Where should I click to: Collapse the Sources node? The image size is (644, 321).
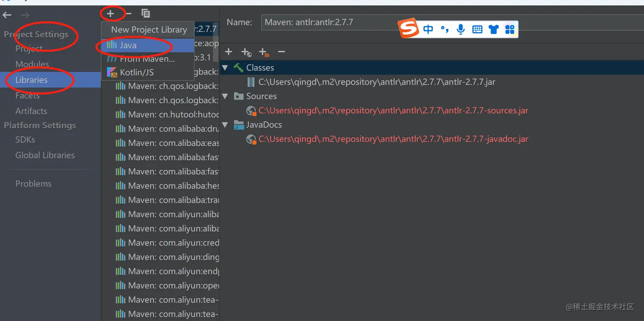225,96
